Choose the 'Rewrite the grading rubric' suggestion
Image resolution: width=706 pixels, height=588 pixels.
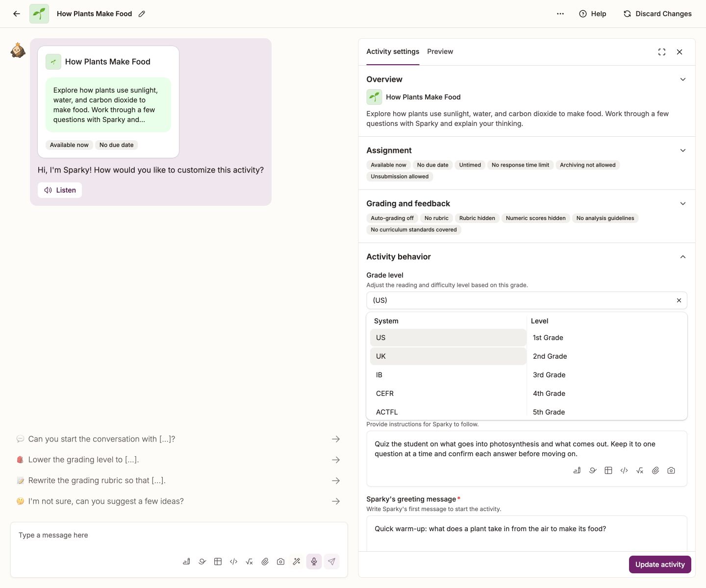[x=179, y=481]
